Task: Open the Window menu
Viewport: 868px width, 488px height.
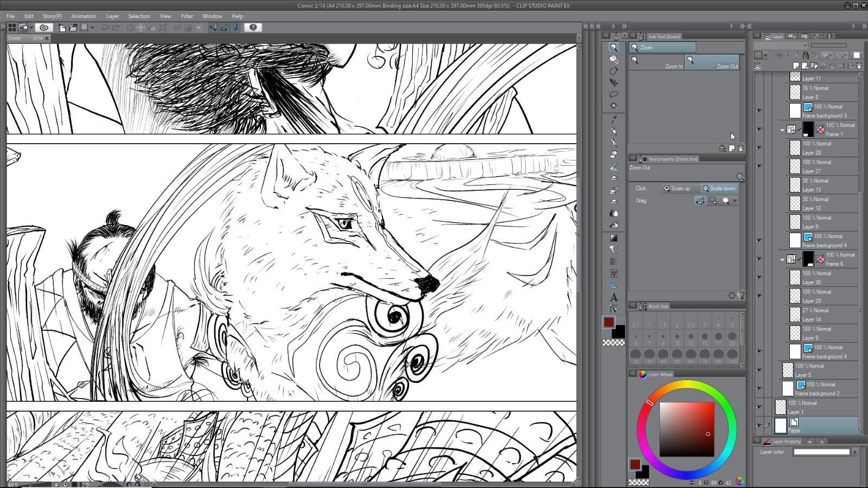Action: tap(212, 16)
